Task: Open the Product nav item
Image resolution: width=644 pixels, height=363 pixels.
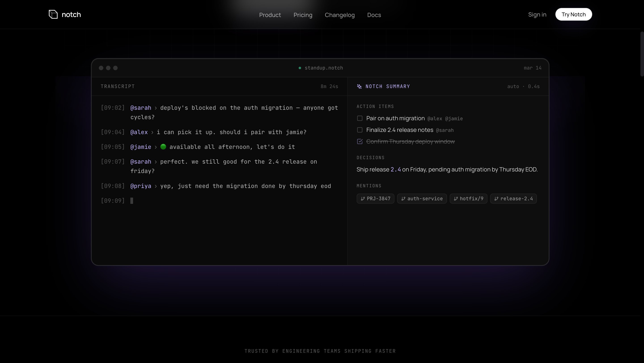Action: click(270, 15)
